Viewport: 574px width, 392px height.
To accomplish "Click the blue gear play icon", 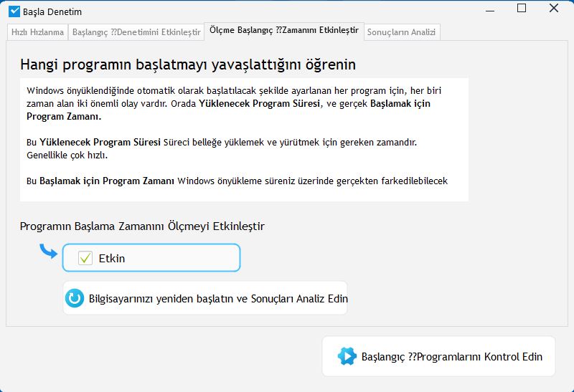I will [347, 356].
